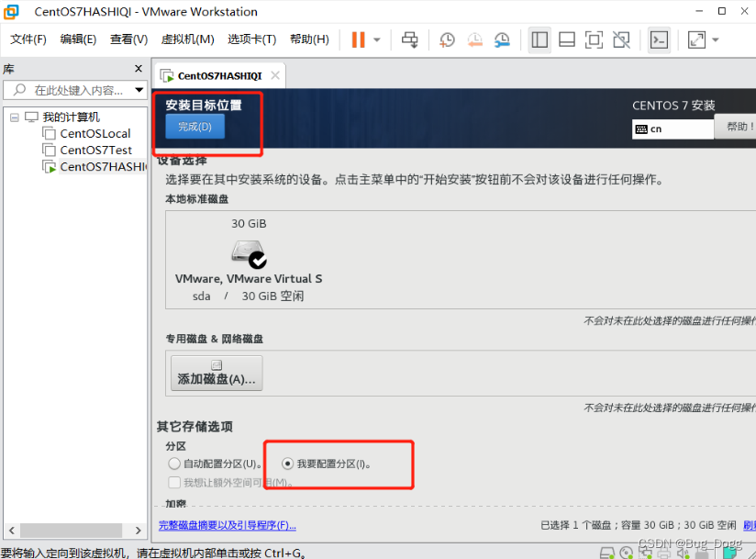
Task: Toggle the library sidebar view icon
Action: tap(539, 39)
